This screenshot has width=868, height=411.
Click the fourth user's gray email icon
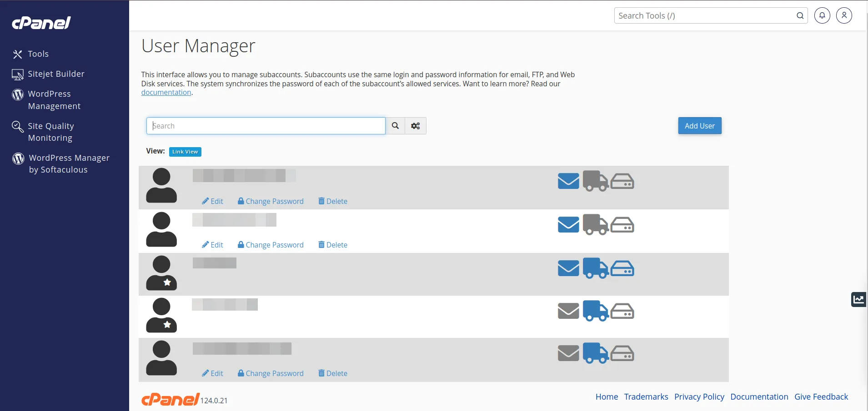tap(568, 311)
